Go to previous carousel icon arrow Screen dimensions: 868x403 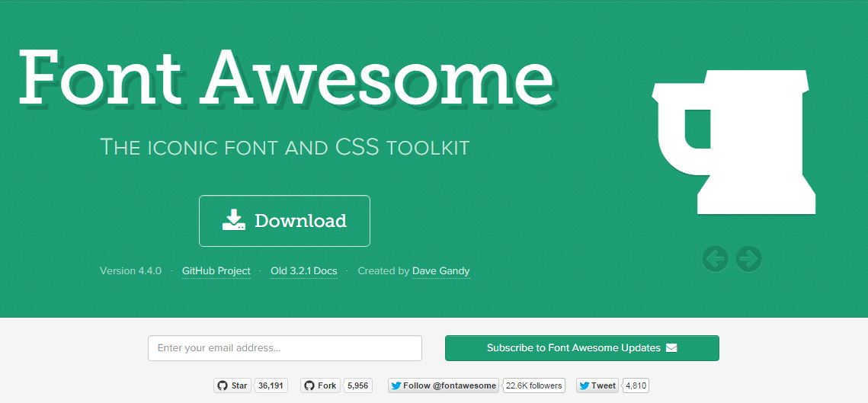tap(716, 258)
